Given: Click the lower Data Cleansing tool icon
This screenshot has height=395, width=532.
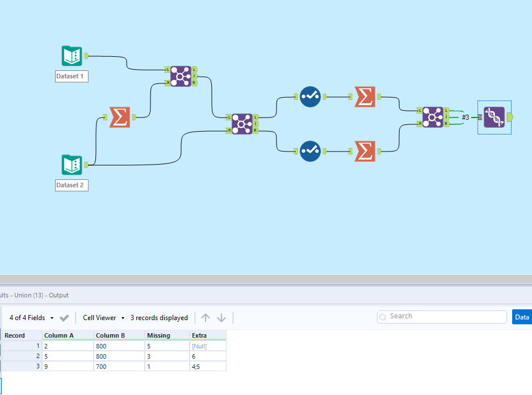Looking at the screenshot, I should (310, 151).
